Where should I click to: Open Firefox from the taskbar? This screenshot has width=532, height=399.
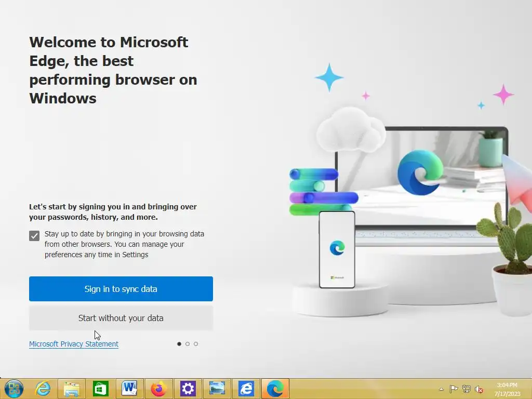pos(158,389)
